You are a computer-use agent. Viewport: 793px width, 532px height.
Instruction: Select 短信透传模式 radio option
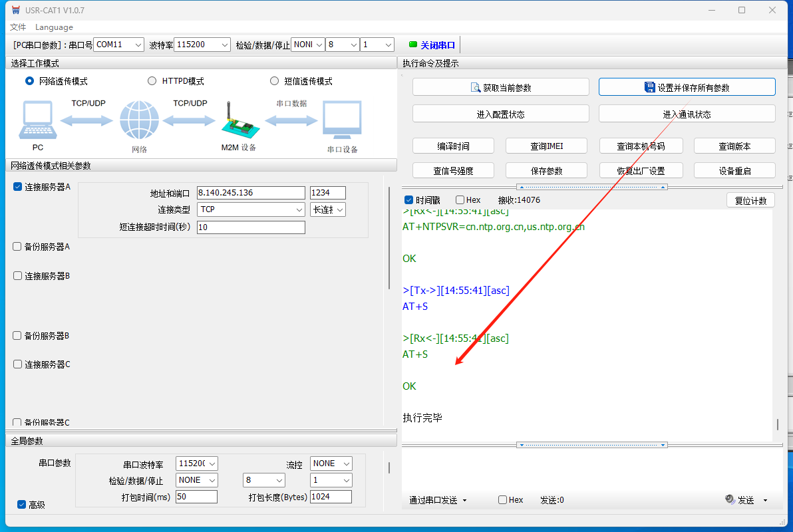(x=274, y=81)
